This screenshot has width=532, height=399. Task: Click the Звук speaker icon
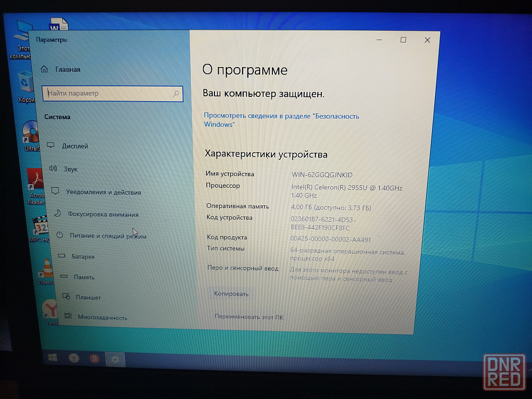(53, 168)
